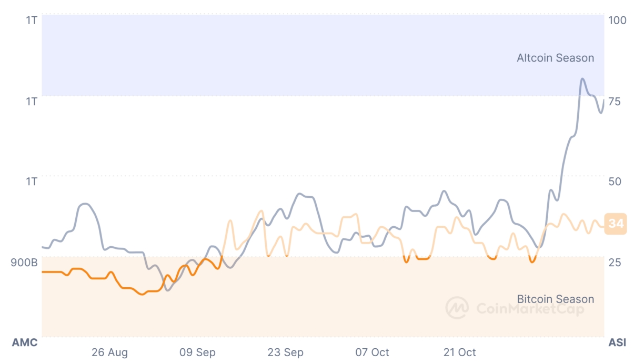Viewport: 644px width, 363px height.
Task: Choose the 21 Oct date marker
Action: pyautogui.click(x=460, y=352)
